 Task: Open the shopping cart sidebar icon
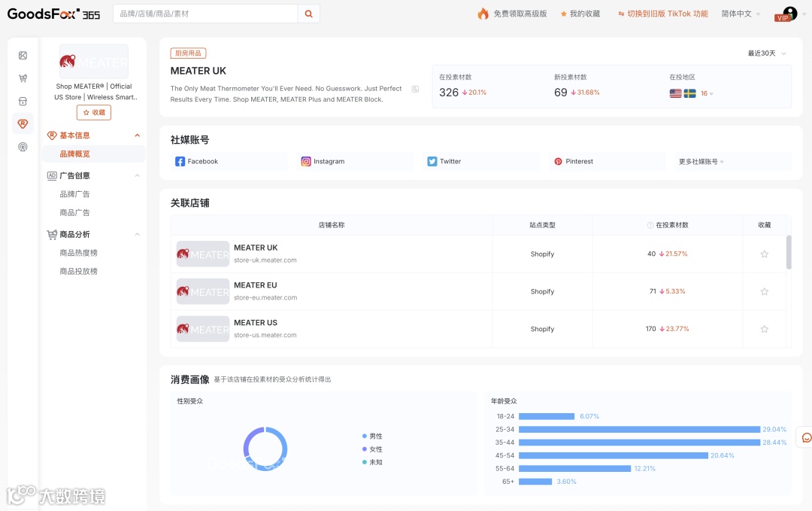pos(23,78)
